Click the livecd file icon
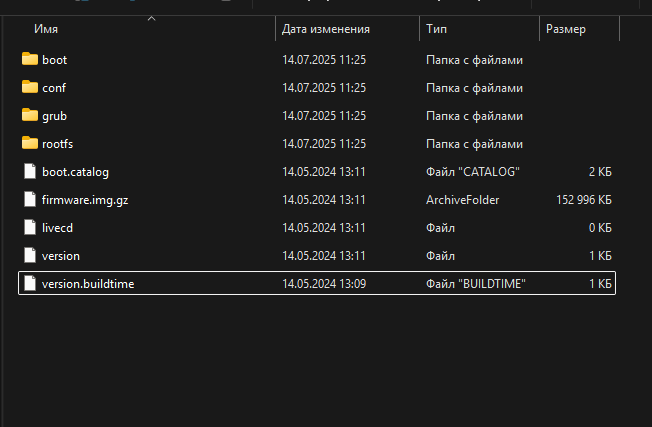652x427 pixels. 30,227
